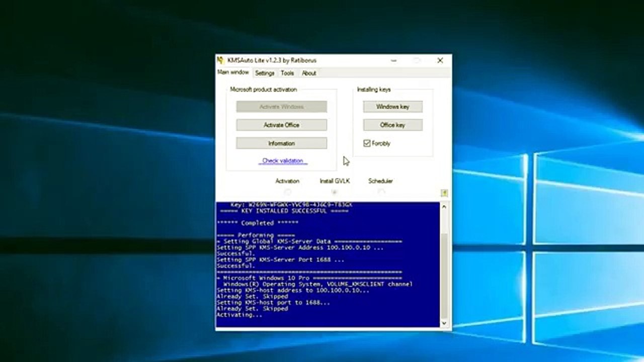The width and height of the screenshot is (644, 362).
Task: Click the 'Microsoft Windows 10 Pro' log line
Action: pyautogui.click(x=309, y=278)
